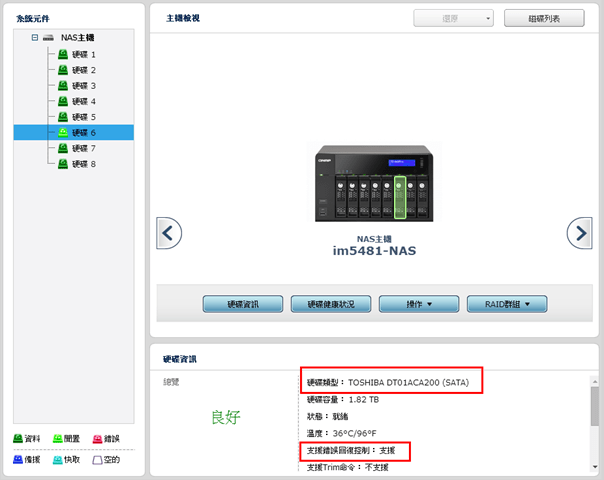This screenshot has height=480, width=604.
Task: Open 硬碟健康狀況 view
Action: point(331,304)
